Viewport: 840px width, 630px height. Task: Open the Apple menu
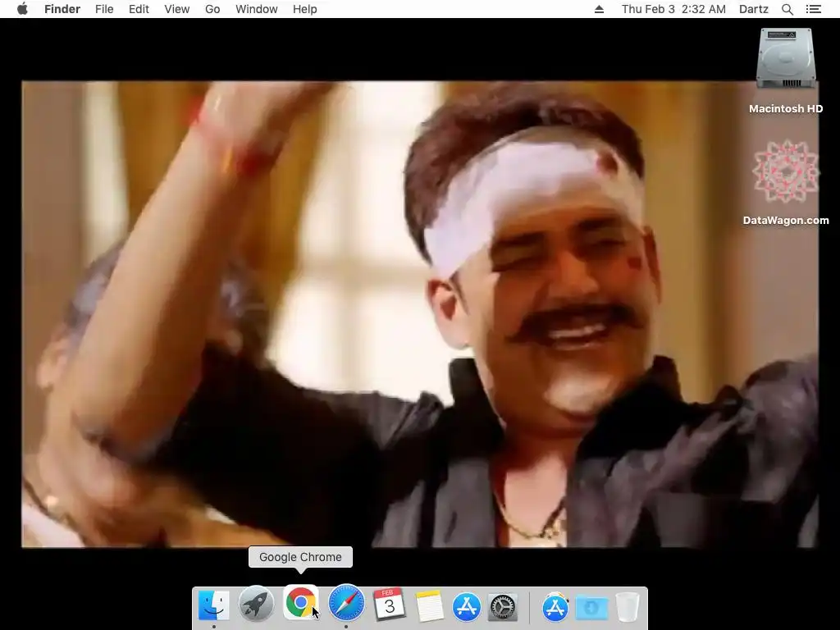click(22, 9)
